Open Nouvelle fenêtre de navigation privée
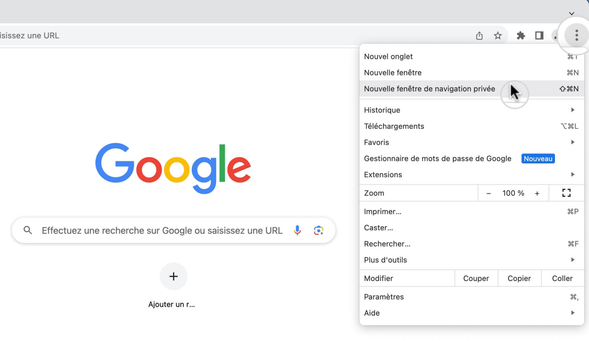 coord(472,89)
